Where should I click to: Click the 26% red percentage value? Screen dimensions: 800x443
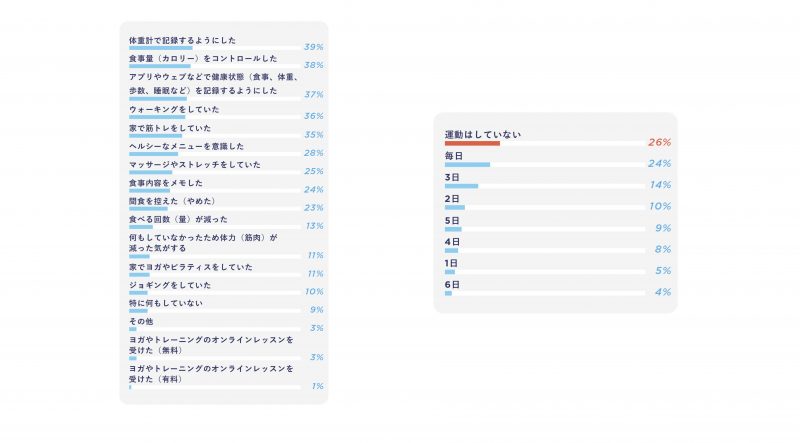click(x=659, y=142)
